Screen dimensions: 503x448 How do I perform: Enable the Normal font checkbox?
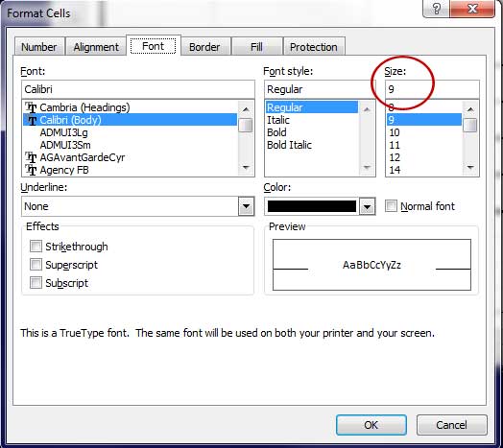point(391,206)
